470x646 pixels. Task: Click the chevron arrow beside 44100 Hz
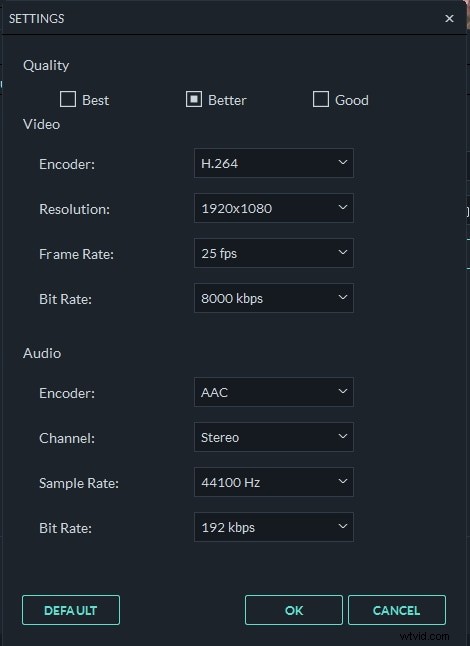click(342, 481)
